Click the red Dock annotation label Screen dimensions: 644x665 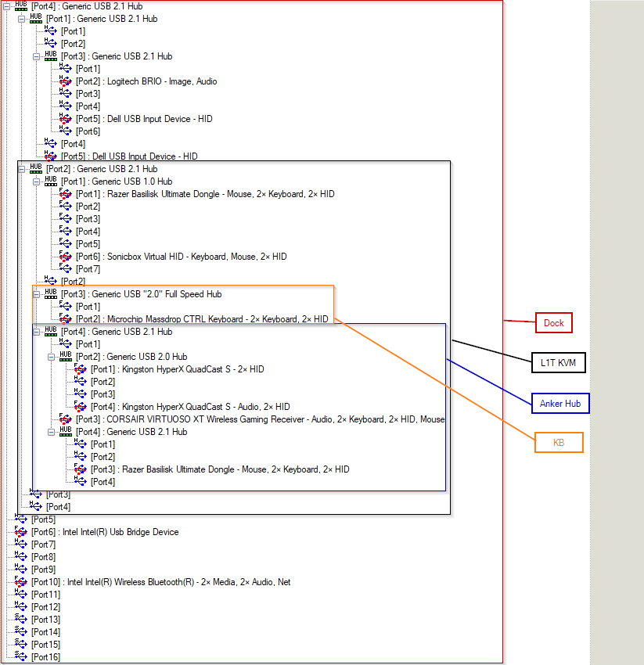coord(554,322)
